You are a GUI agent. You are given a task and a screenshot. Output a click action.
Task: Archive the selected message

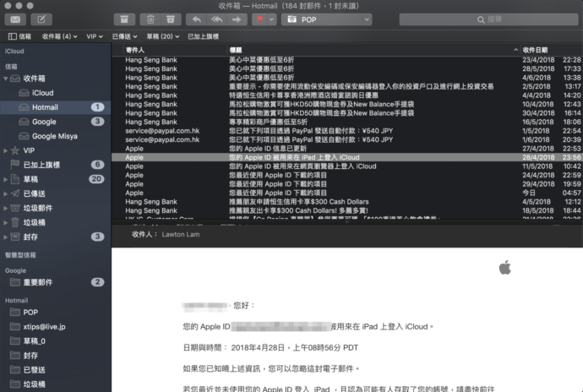coord(124,19)
